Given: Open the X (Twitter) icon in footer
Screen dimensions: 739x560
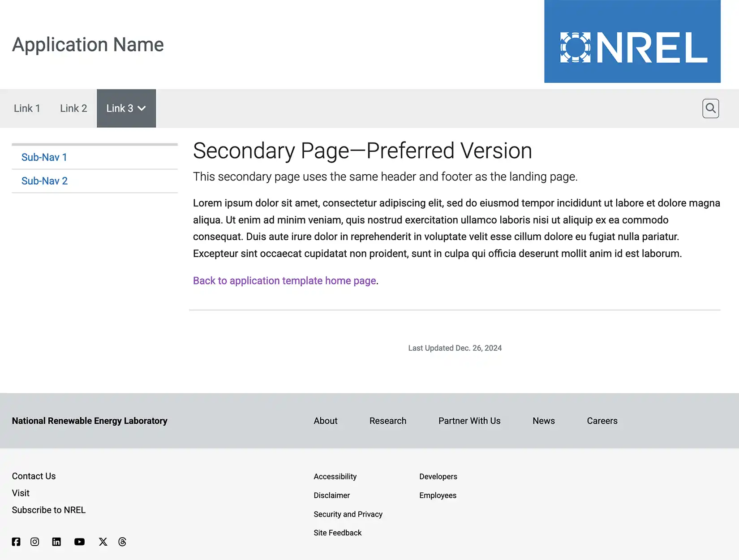Looking at the screenshot, I should coord(103,542).
